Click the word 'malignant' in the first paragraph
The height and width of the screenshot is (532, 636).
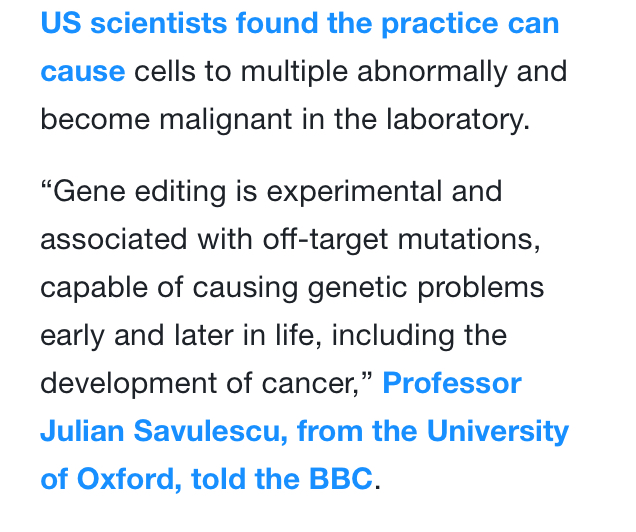point(226,120)
